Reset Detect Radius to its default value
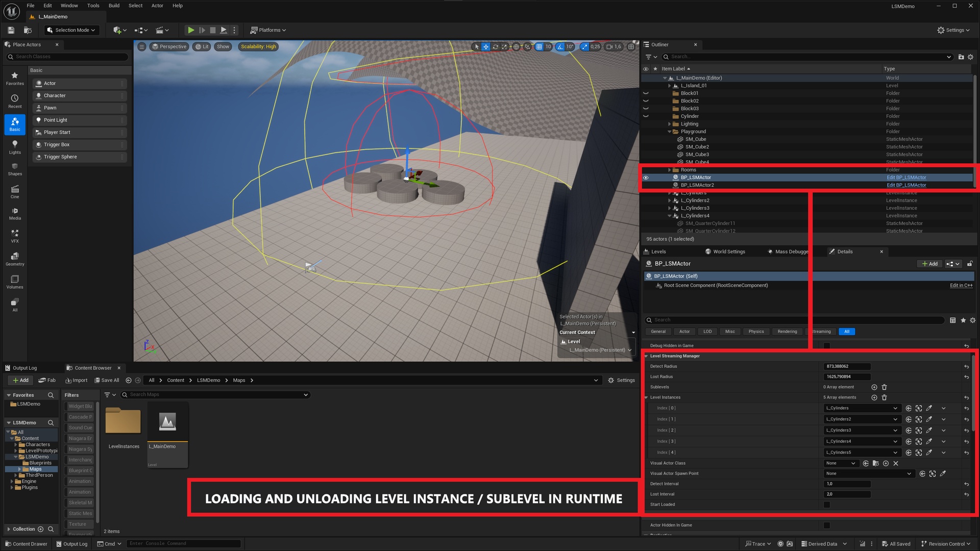Viewport: 980px width, 551px height. [x=966, y=366]
